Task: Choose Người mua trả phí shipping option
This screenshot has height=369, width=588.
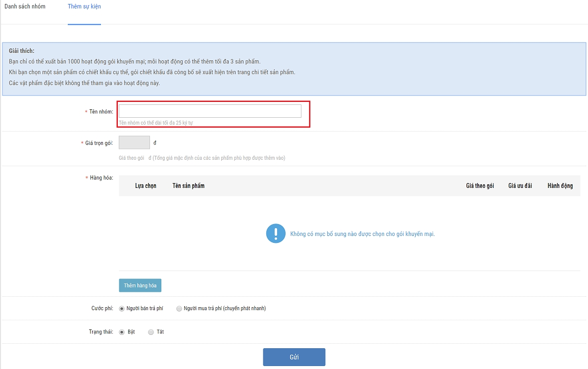Action: (179, 309)
